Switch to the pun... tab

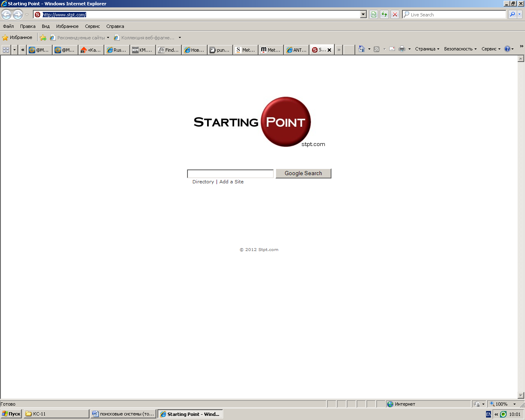220,50
